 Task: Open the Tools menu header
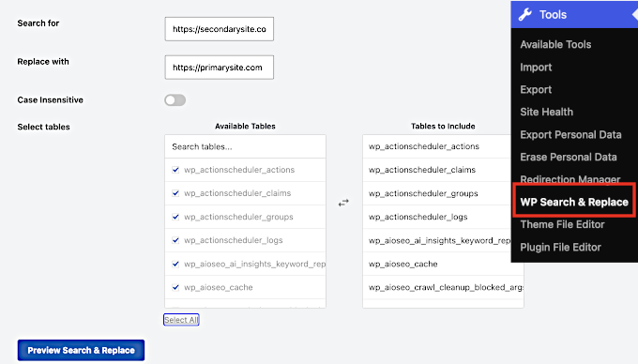pyautogui.click(x=574, y=15)
